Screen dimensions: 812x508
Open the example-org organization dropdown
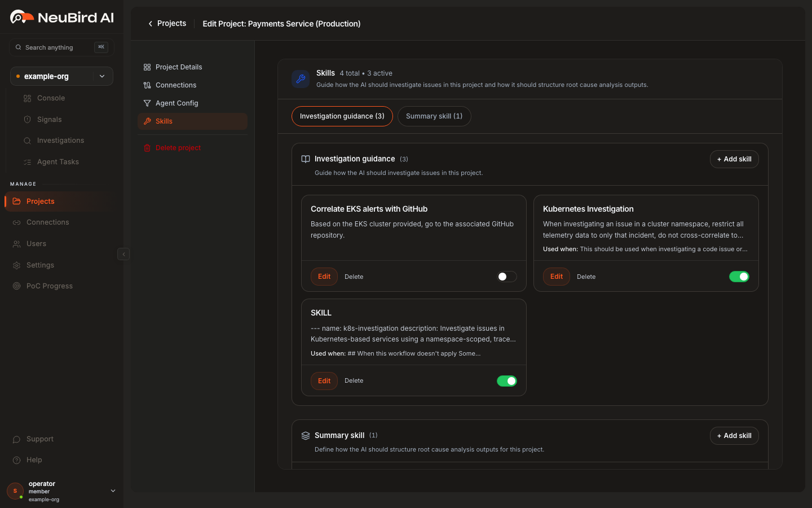(61, 76)
